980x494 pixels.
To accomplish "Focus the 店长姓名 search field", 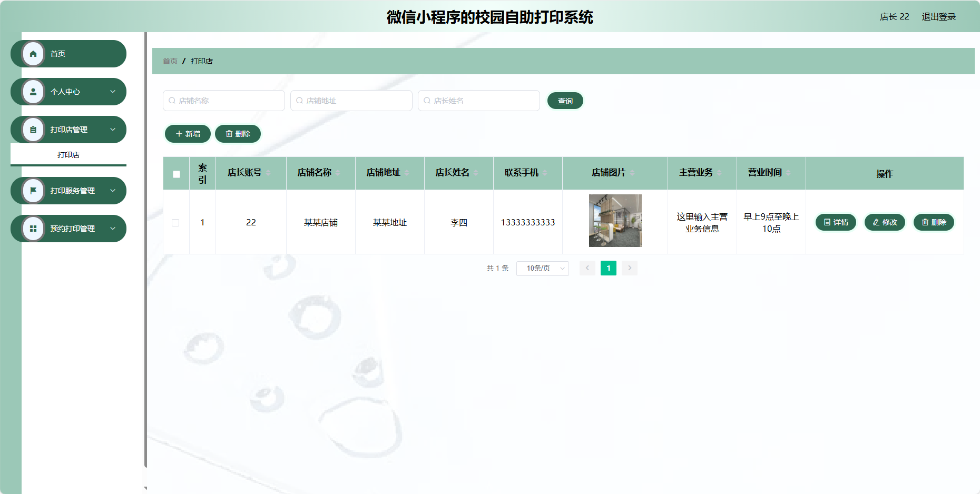I will click(x=479, y=101).
